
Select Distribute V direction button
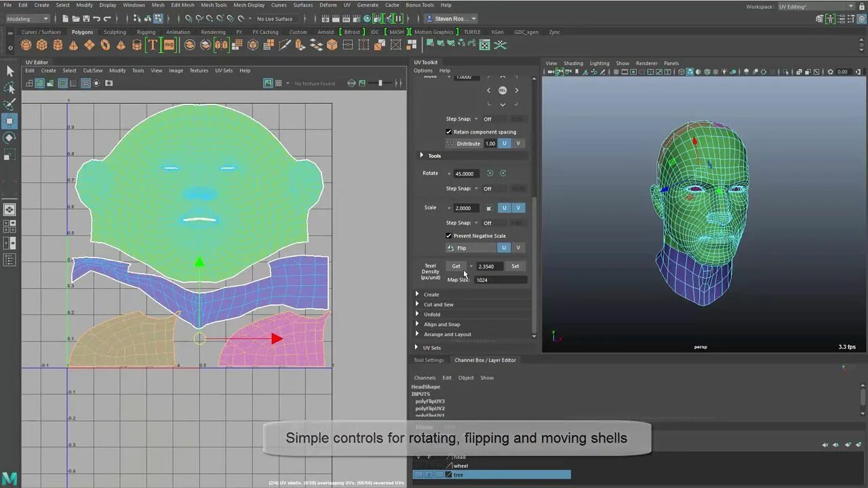[x=518, y=144]
